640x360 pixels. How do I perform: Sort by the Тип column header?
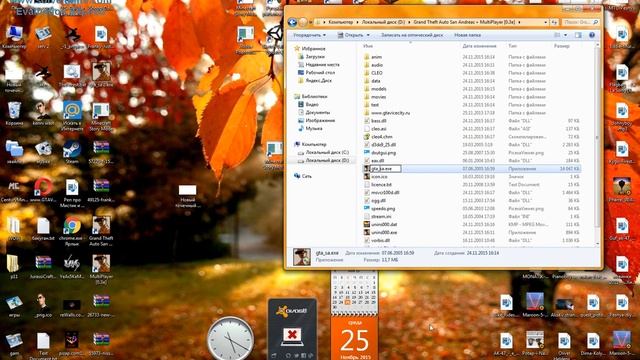pos(512,46)
